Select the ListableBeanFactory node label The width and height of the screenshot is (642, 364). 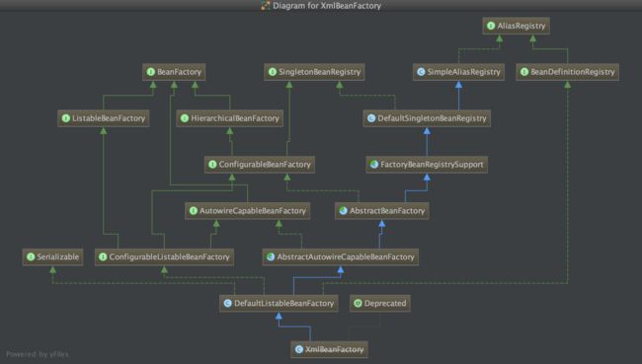[109, 118]
